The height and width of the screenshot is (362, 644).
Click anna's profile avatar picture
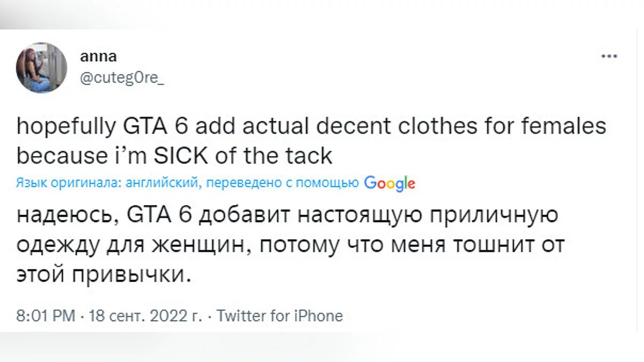pos(41,68)
